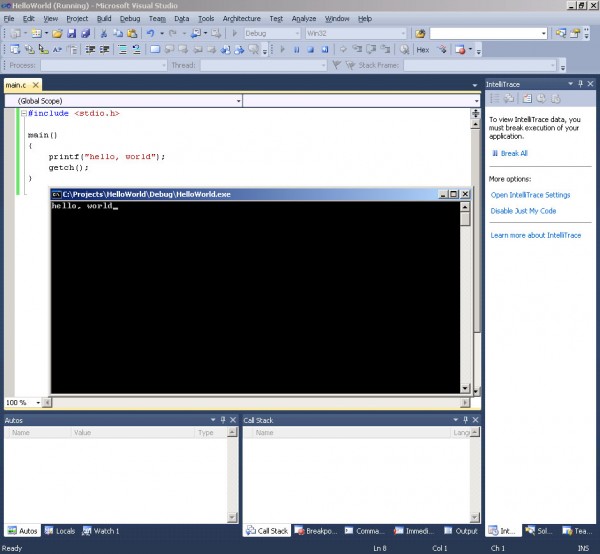Toggle auto-hide pin on Autos panel
This screenshot has width=600, height=554.
pos(221,420)
